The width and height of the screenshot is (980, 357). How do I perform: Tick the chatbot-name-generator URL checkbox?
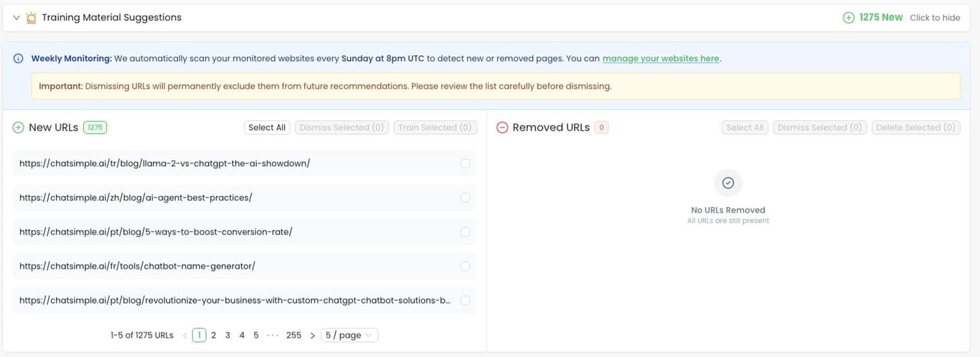pyautogui.click(x=465, y=266)
